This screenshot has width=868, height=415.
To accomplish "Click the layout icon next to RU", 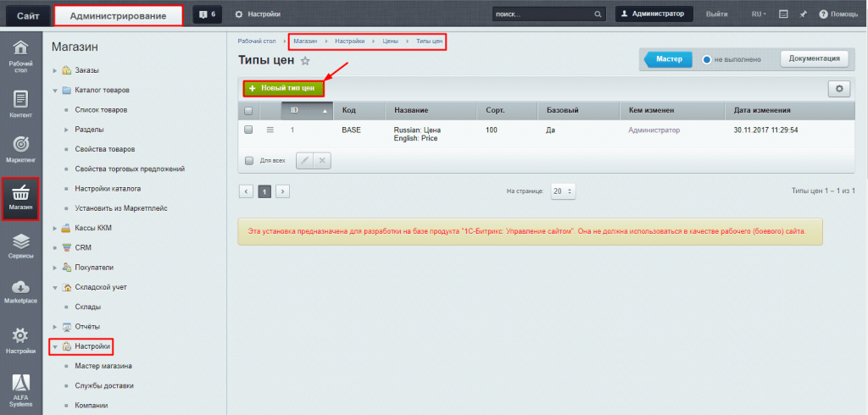I will (x=783, y=14).
